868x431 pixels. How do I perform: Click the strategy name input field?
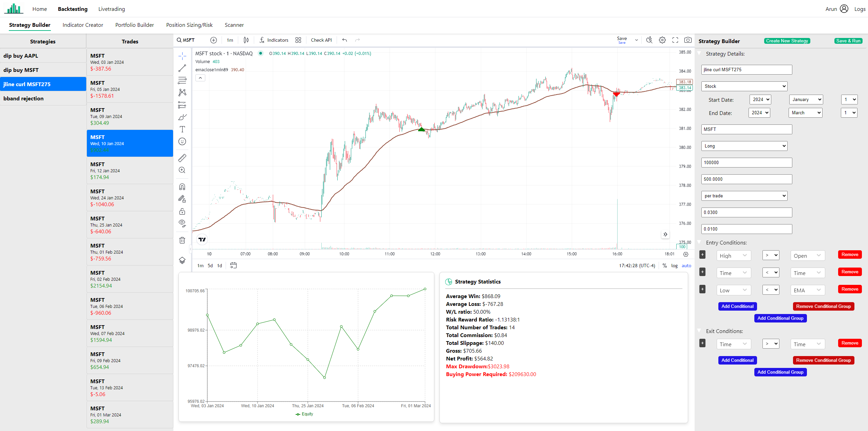747,70
